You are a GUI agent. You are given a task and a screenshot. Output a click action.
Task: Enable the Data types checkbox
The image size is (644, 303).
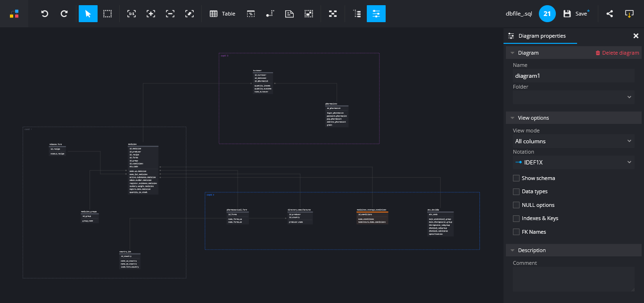pos(516,191)
